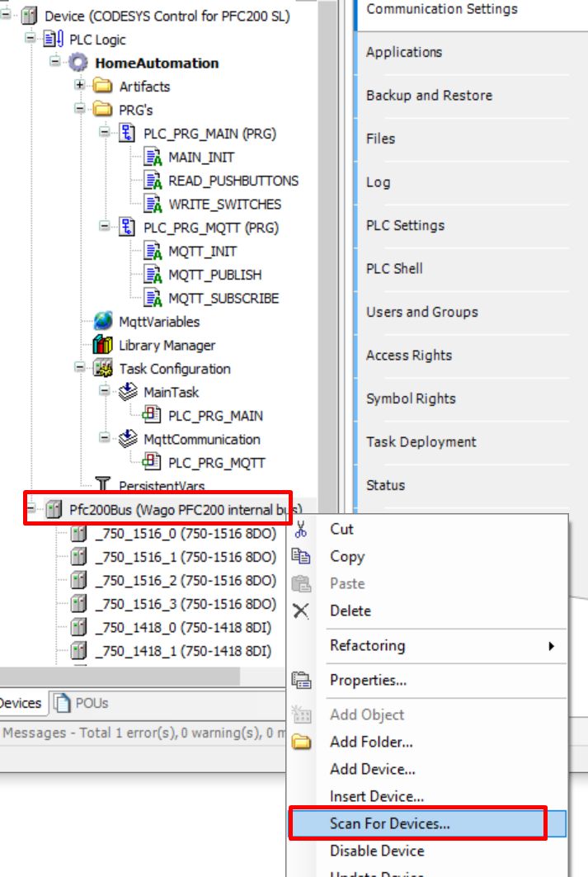
Task: Collapse the PLC Logic node
Action: [x=31, y=37]
